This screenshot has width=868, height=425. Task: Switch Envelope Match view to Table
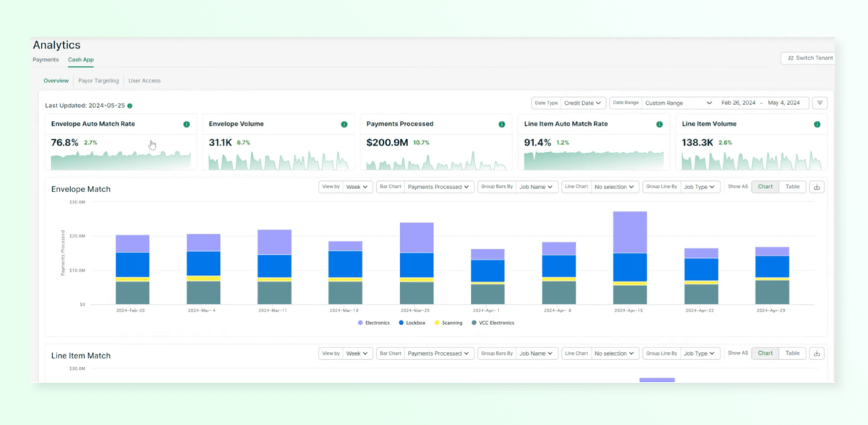pos(793,186)
